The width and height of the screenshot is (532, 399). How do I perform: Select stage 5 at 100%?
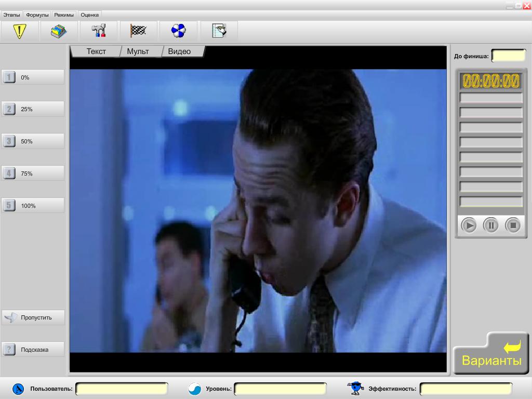(33, 206)
